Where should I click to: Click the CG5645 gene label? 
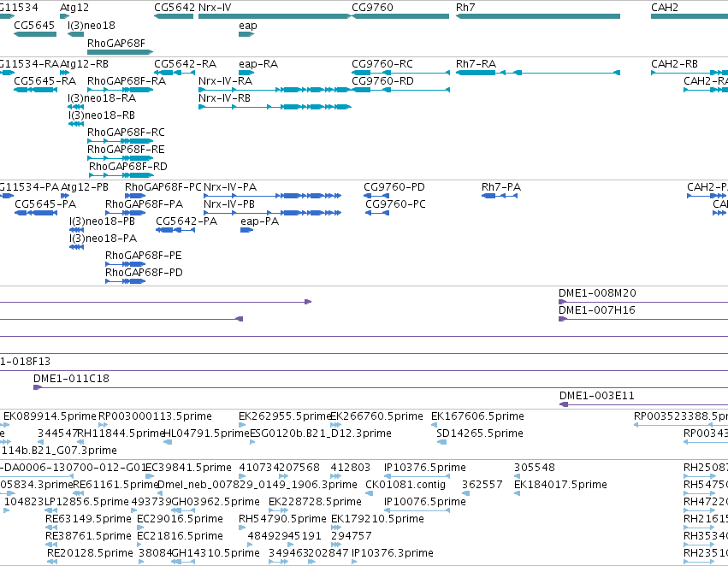[34, 25]
